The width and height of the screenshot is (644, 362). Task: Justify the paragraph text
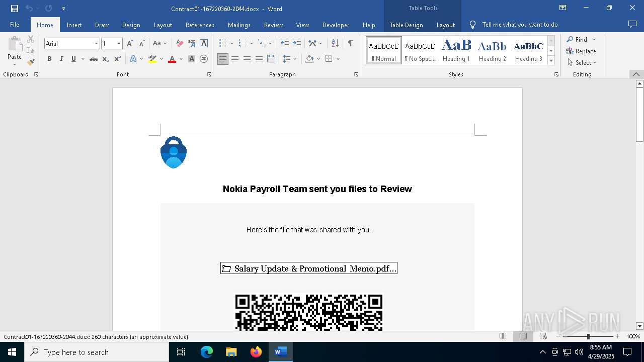(x=259, y=59)
